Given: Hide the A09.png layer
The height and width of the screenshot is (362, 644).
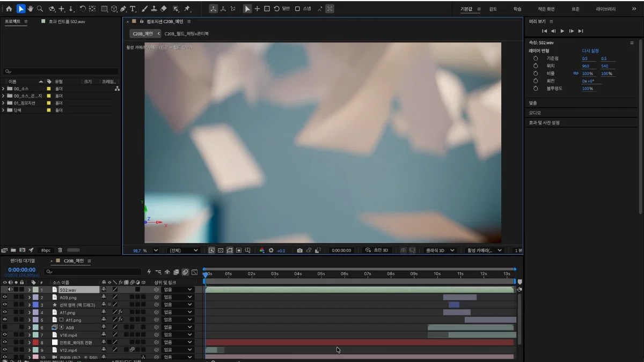Looking at the screenshot, I should click(5, 297).
